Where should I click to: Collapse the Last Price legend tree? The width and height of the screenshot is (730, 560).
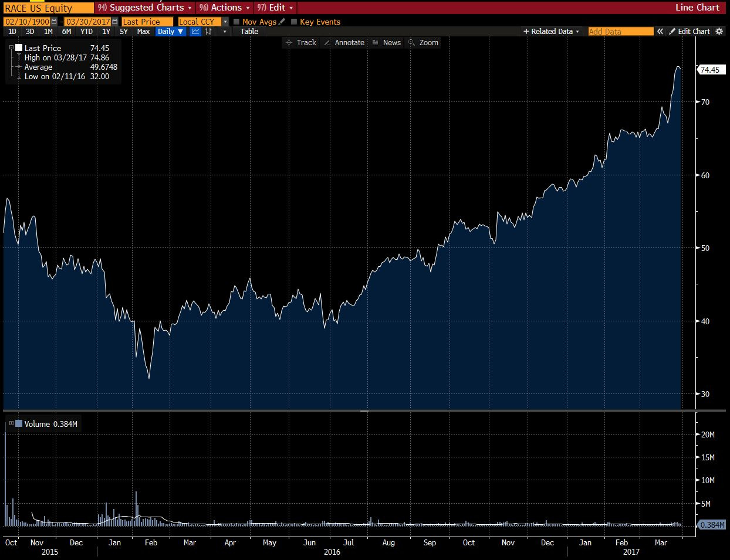[x=11, y=48]
